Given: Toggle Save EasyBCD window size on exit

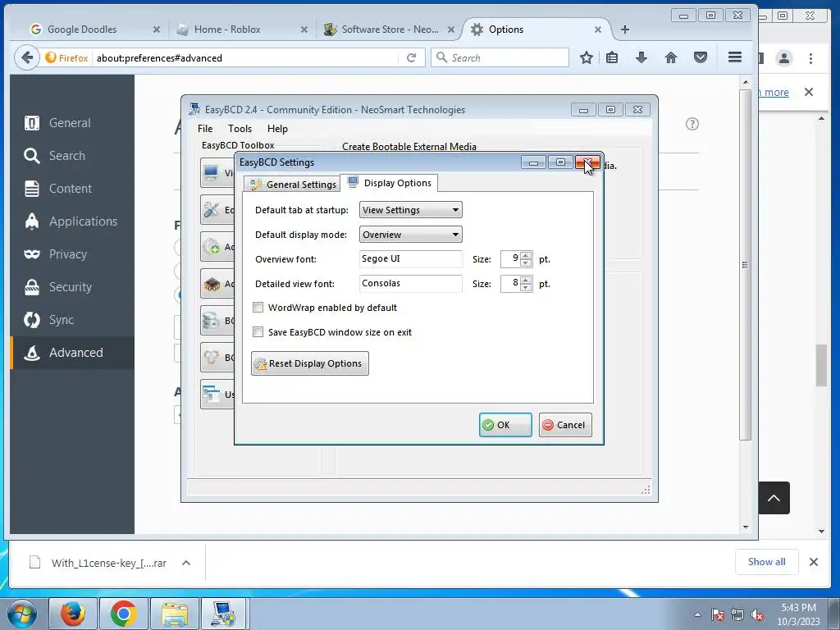Looking at the screenshot, I should [x=258, y=332].
